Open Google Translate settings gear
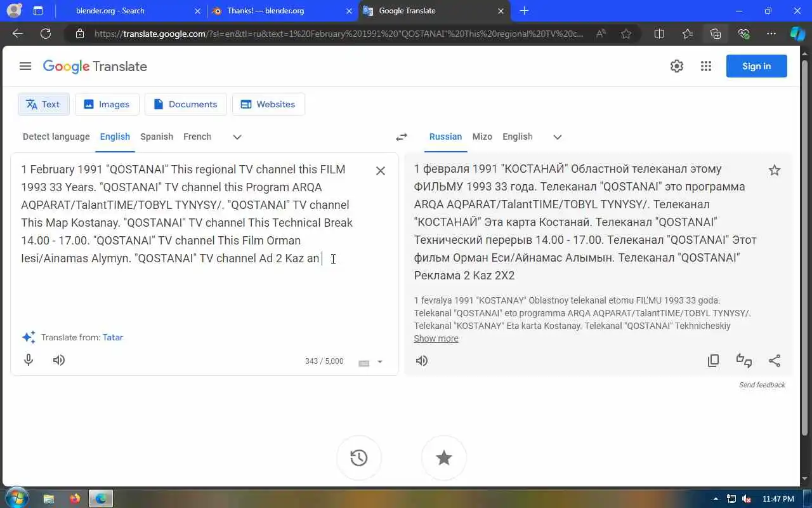The image size is (812, 508). [x=677, y=66]
